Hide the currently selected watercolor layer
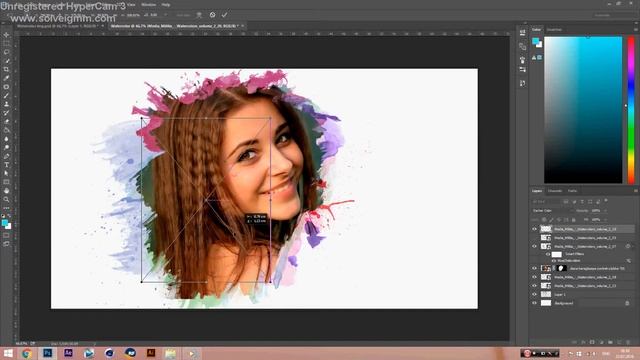640x360 pixels. 534,229
